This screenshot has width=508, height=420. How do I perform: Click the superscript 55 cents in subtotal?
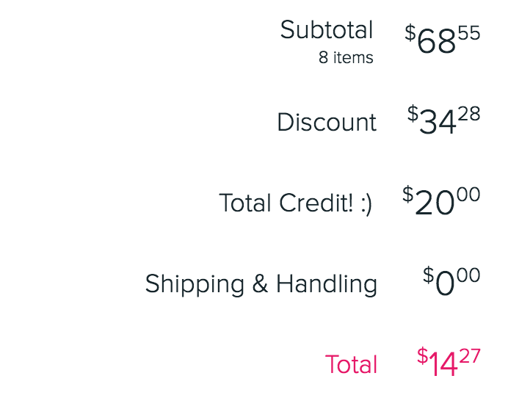pyautogui.click(x=469, y=33)
